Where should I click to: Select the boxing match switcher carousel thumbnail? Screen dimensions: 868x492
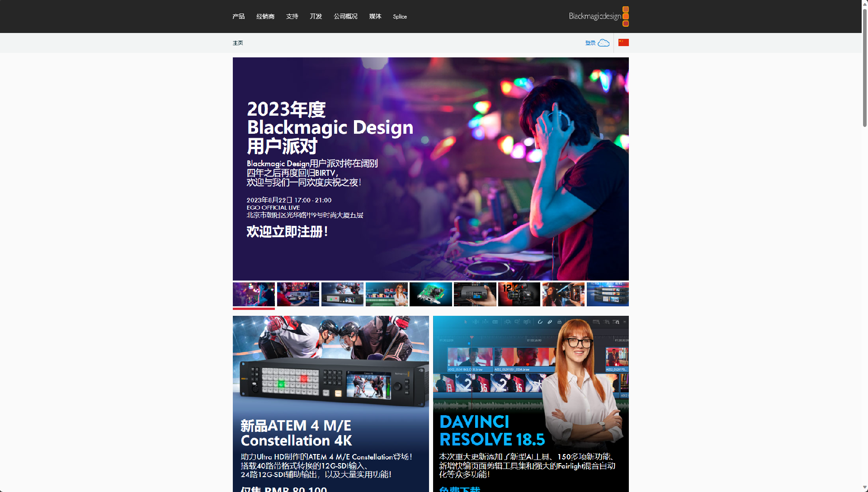(x=342, y=294)
